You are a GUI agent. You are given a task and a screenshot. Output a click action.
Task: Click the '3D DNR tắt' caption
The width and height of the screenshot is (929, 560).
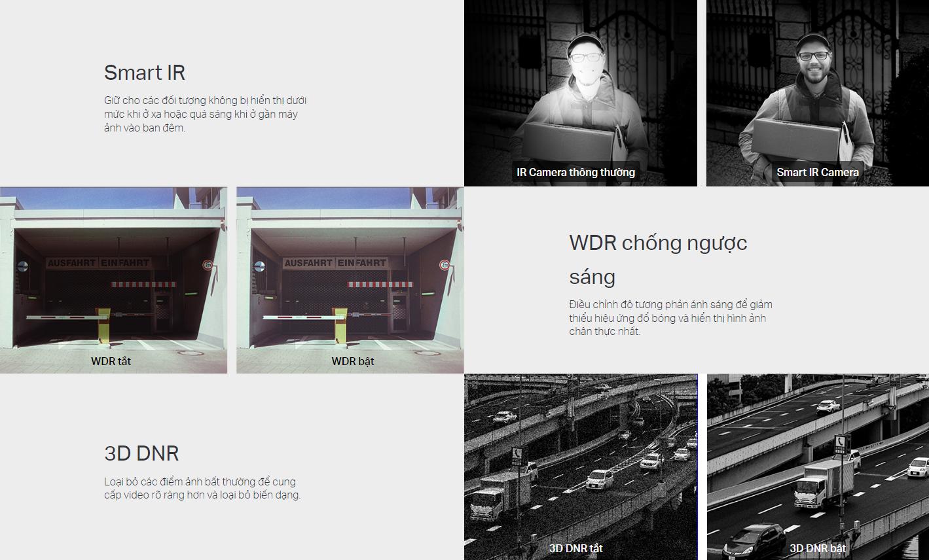coord(575,548)
